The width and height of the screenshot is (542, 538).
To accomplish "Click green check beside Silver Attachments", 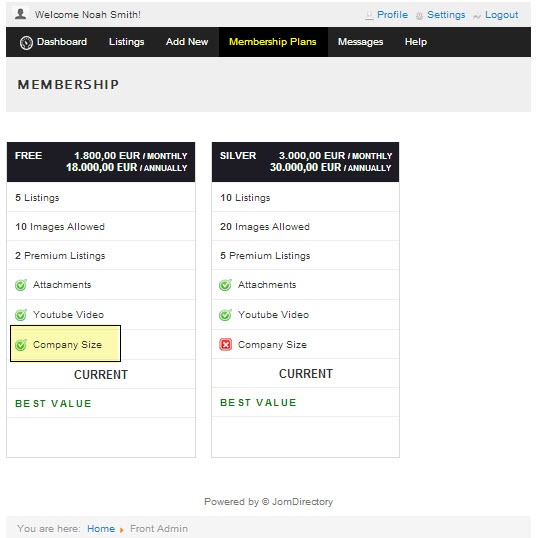I will [x=225, y=285].
